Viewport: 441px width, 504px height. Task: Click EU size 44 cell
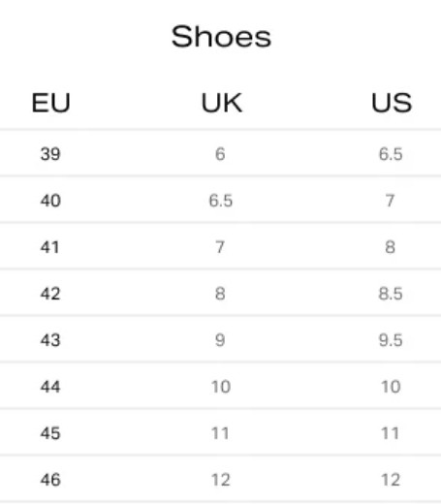tap(50, 387)
